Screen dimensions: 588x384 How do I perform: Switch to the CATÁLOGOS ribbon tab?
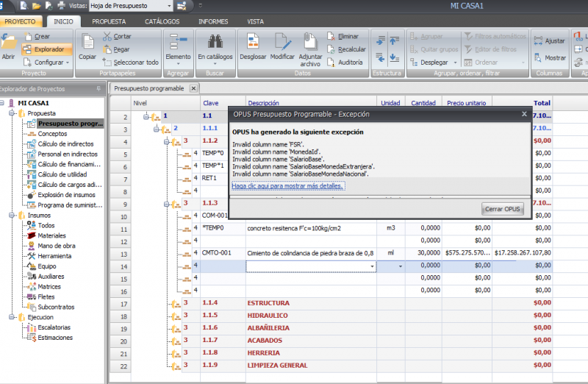click(x=162, y=22)
